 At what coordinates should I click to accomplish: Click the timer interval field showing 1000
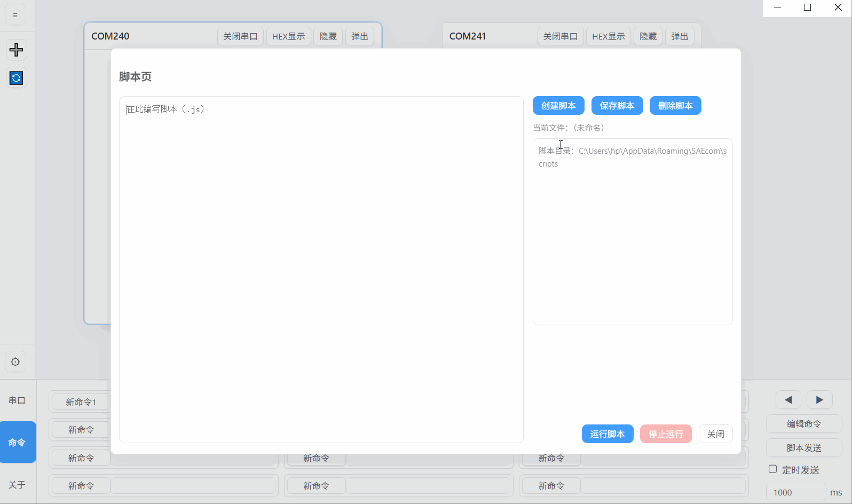[795, 492]
